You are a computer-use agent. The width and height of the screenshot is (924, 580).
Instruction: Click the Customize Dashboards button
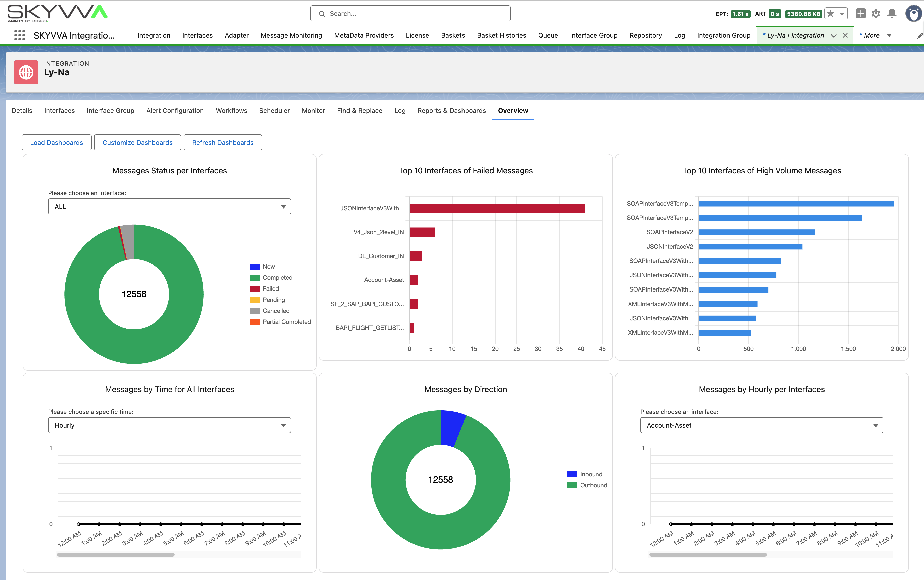pyautogui.click(x=137, y=142)
